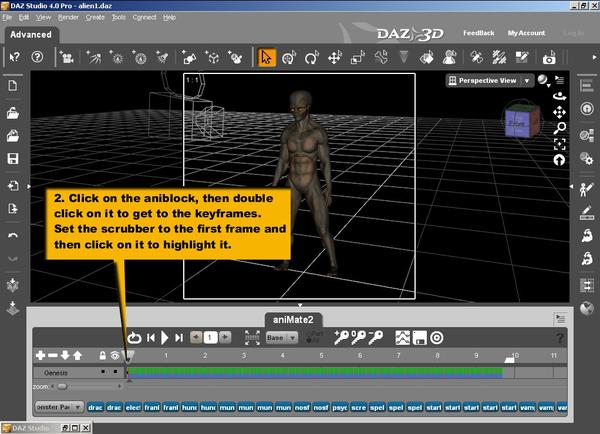600x434 pixels.
Task: Click the Frame selection view icon
Action: (559, 144)
